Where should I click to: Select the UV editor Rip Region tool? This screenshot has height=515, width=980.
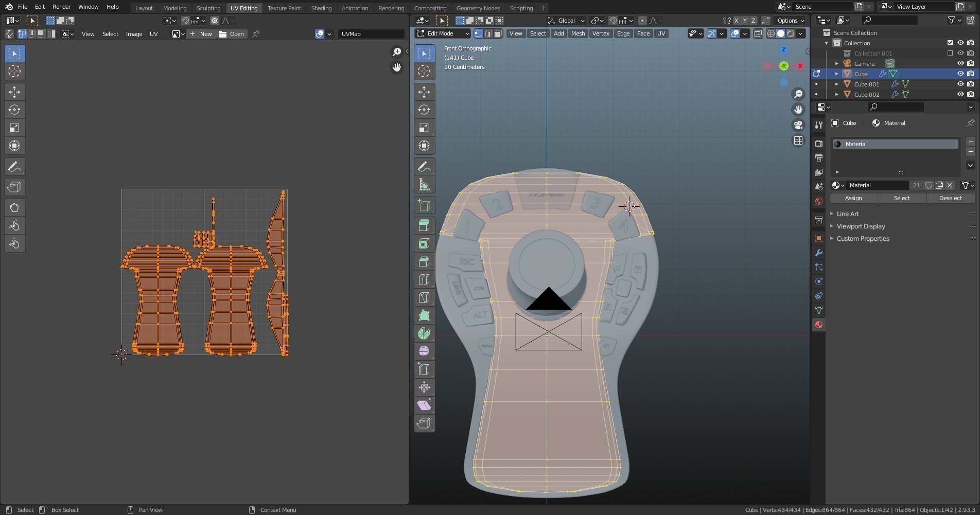[14, 187]
